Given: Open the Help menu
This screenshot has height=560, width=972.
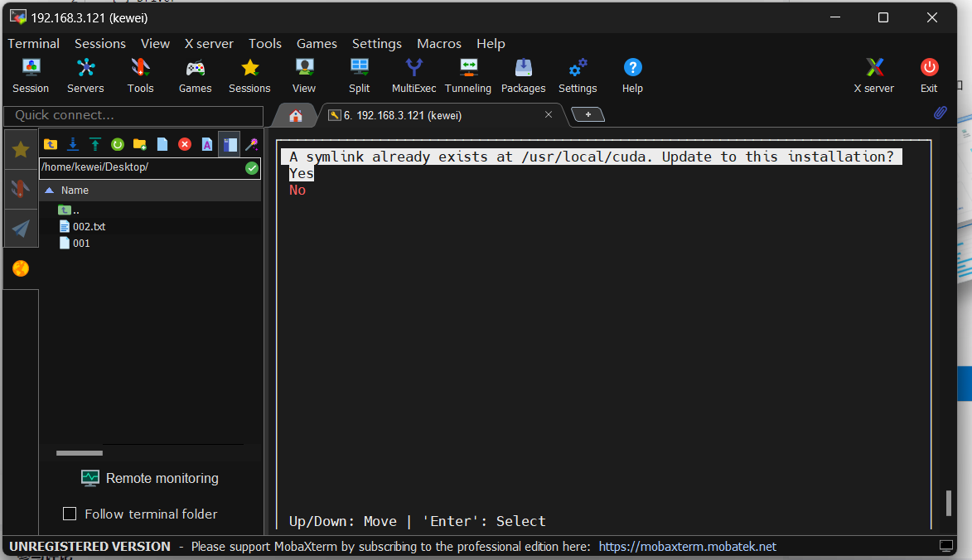Looking at the screenshot, I should 491,43.
